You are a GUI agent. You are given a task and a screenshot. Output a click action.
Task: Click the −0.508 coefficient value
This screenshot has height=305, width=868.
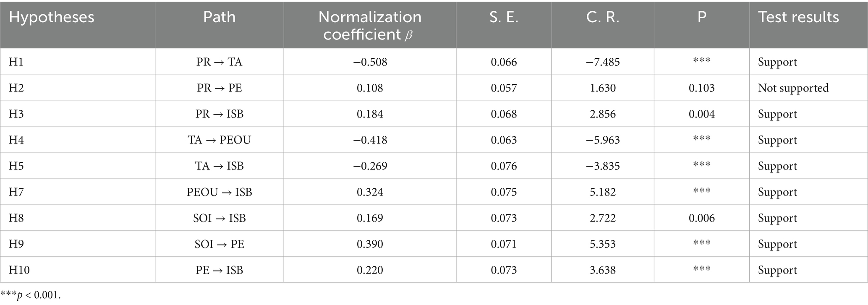point(370,62)
